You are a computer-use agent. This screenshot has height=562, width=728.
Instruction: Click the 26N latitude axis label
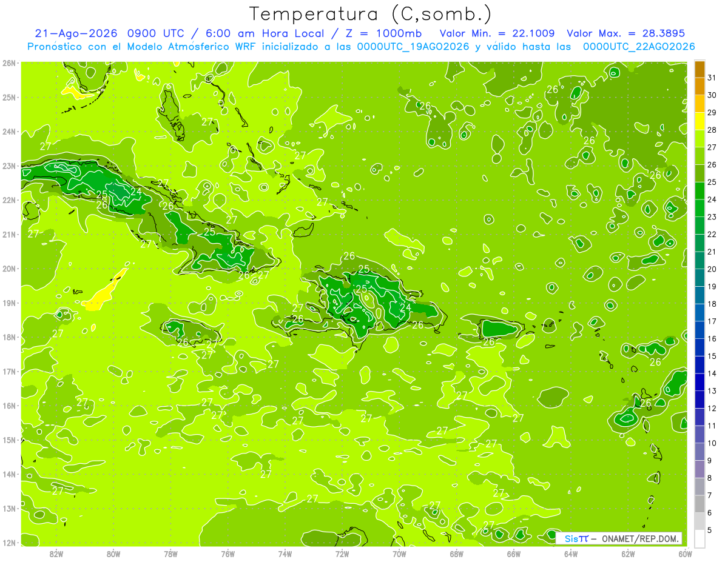pos(9,63)
